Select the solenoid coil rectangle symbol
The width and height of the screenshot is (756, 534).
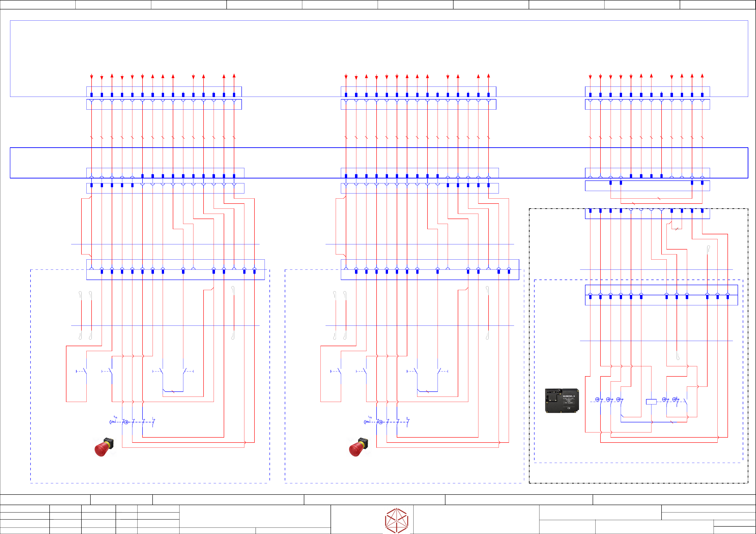coord(651,402)
